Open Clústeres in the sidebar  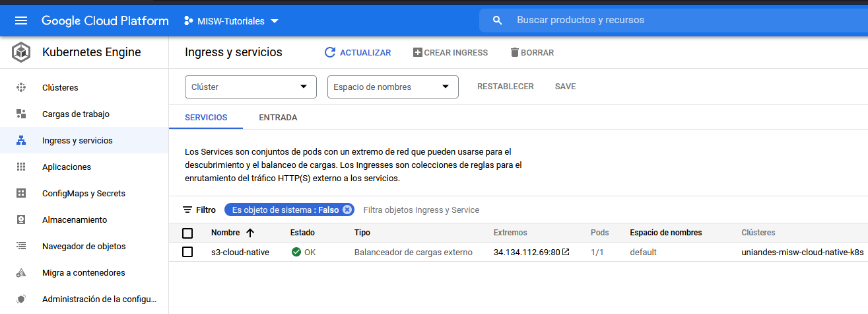point(60,87)
